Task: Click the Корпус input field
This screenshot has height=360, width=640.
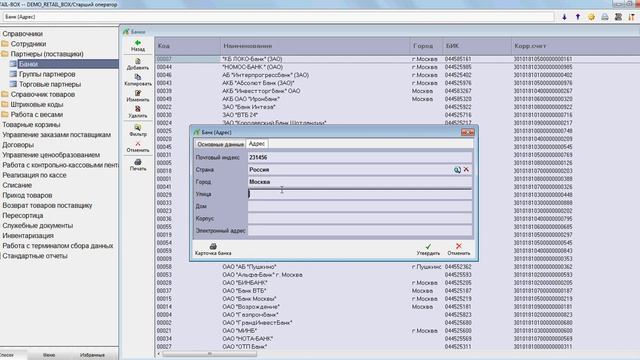Action: coord(360,218)
